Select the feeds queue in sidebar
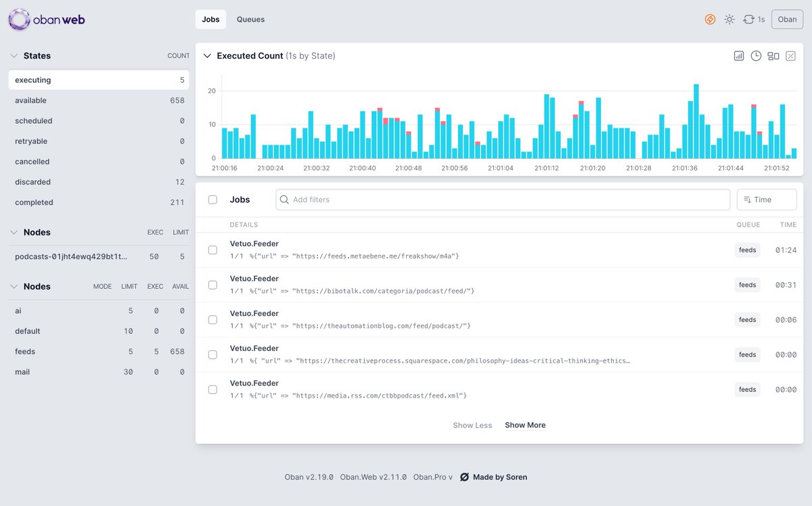The image size is (812, 506). pos(99,351)
